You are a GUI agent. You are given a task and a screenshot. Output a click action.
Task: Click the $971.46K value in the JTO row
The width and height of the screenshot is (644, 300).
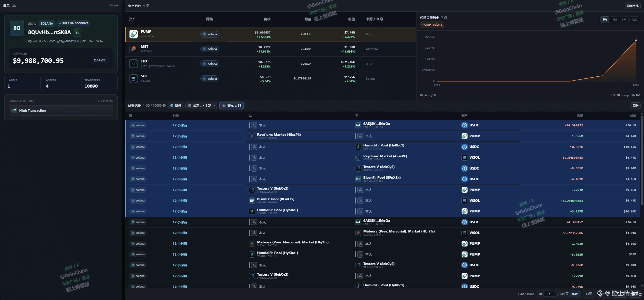348,62
